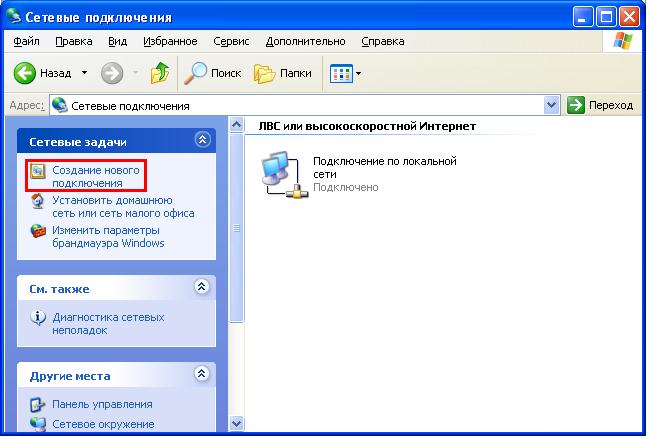Open Сетевое окружение link
Image resolution: width=651 pixels, height=439 pixels.
tap(103, 424)
